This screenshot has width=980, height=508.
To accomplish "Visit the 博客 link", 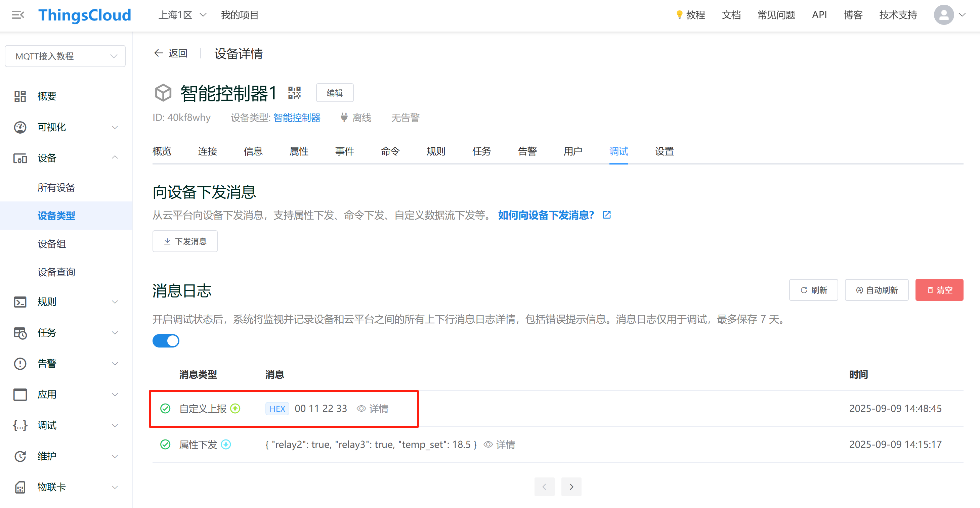I will point(853,15).
